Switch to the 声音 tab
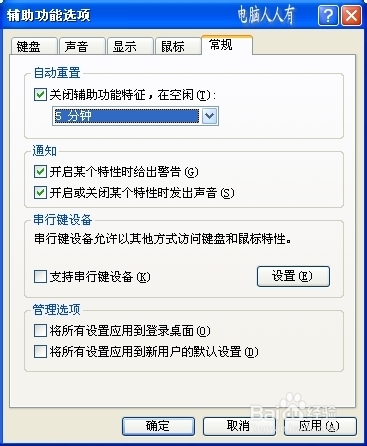Viewport: 367px width, 446px height. 82,46
